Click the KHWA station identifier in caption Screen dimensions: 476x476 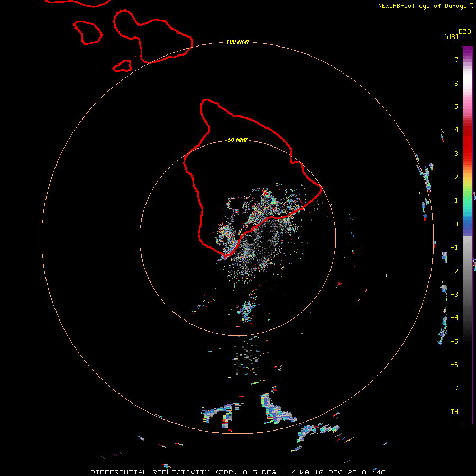[x=300, y=472]
